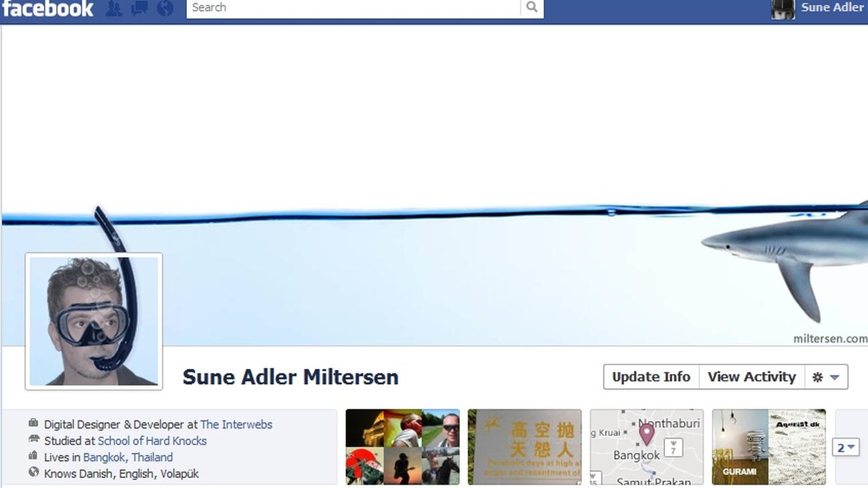Screen dimensions: 868x488
Task: Click the small avatar in top bar
Action: (783, 9)
